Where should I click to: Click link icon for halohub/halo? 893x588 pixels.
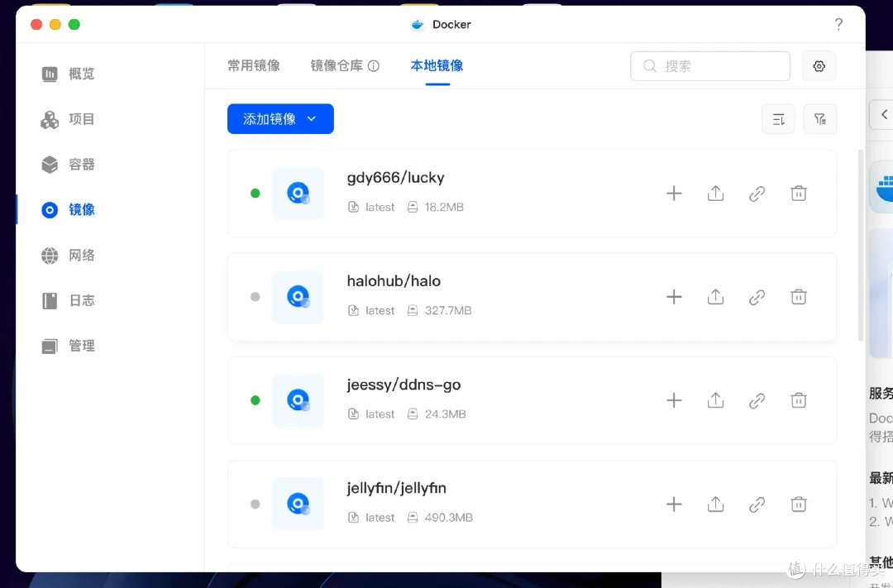point(757,297)
